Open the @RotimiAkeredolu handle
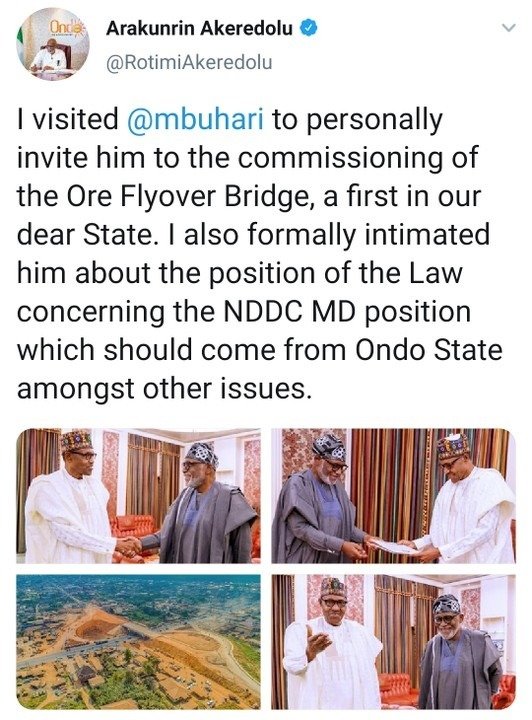This screenshot has width=532, height=720. pos(189,62)
